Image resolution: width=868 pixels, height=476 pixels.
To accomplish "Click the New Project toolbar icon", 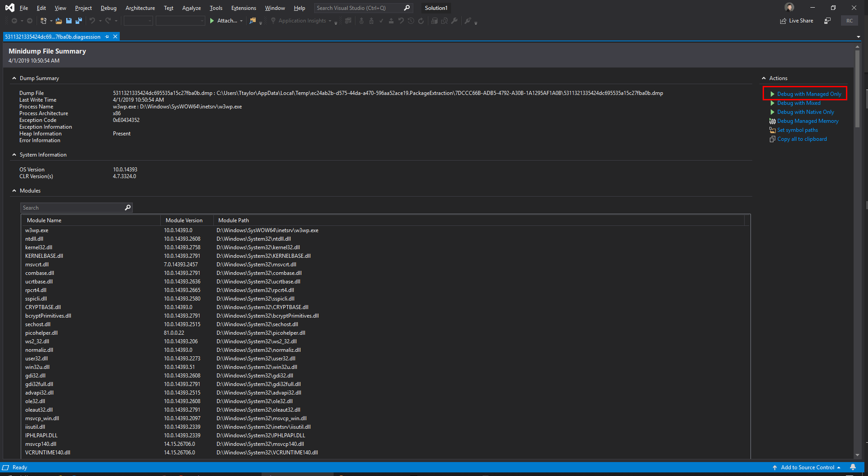I will click(43, 21).
